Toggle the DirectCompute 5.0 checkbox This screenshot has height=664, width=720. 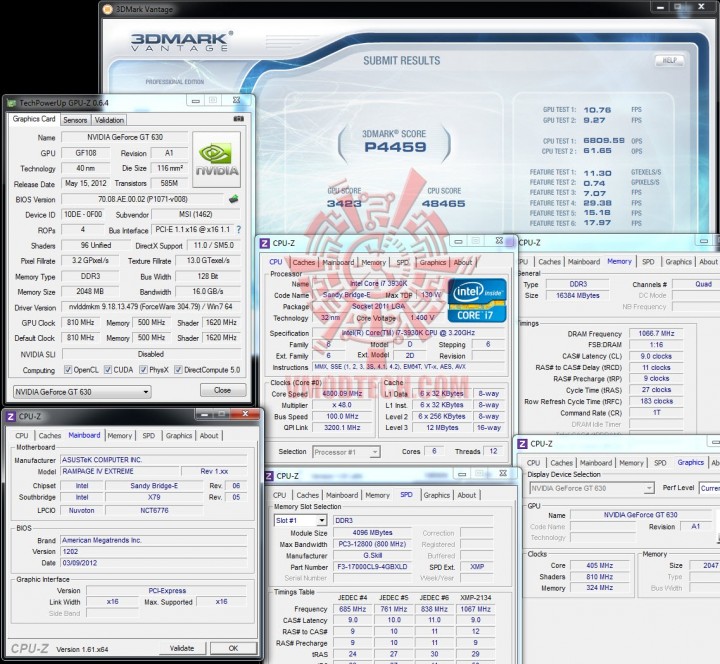click(x=178, y=370)
